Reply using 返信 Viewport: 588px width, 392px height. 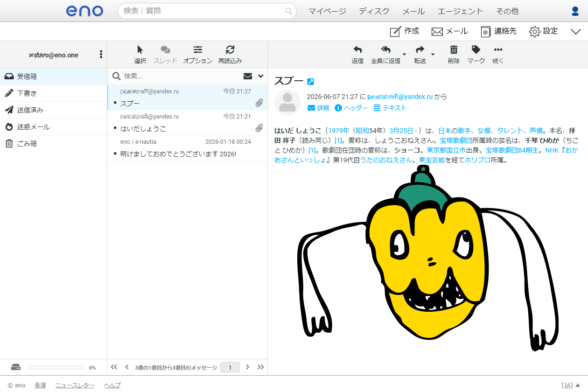click(x=357, y=55)
